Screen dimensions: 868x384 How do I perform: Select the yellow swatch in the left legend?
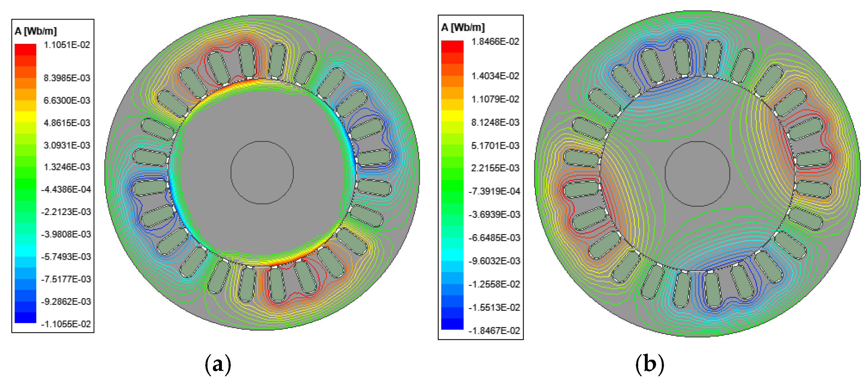pyautogui.click(x=25, y=116)
